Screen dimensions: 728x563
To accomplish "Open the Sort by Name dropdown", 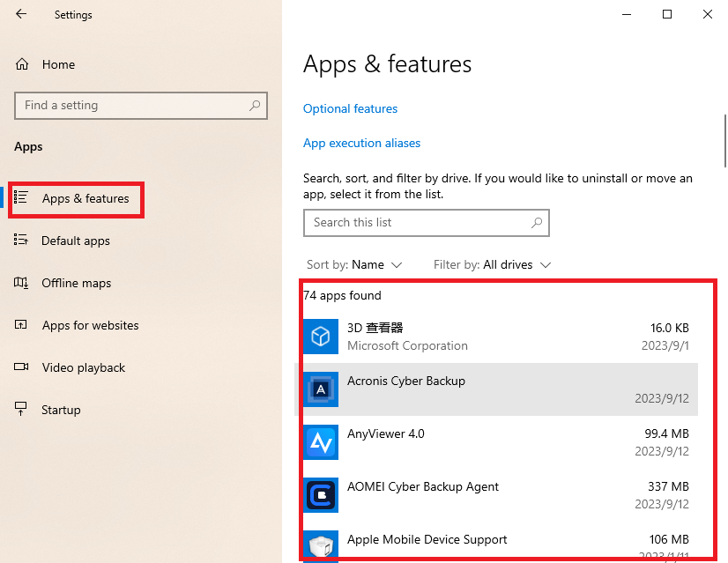I will 354,264.
